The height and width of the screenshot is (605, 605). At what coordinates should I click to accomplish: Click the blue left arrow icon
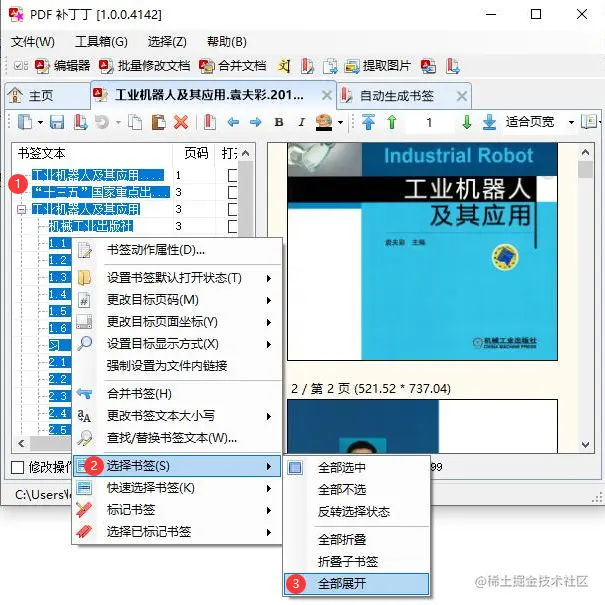tap(233, 122)
